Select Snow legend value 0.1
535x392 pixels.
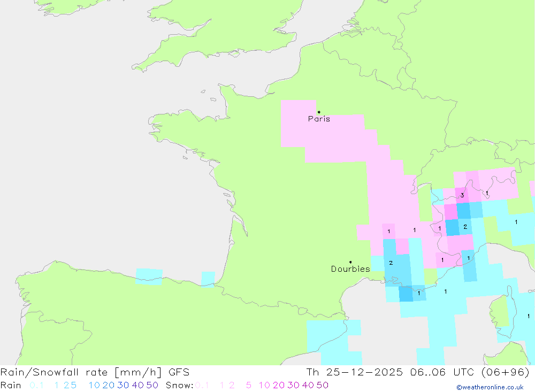pos(202,385)
